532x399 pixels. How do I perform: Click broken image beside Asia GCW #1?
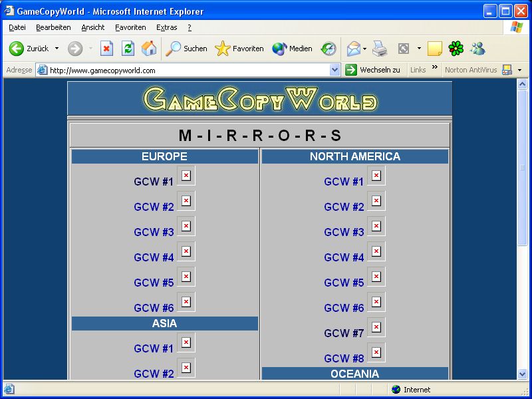pos(186,342)
